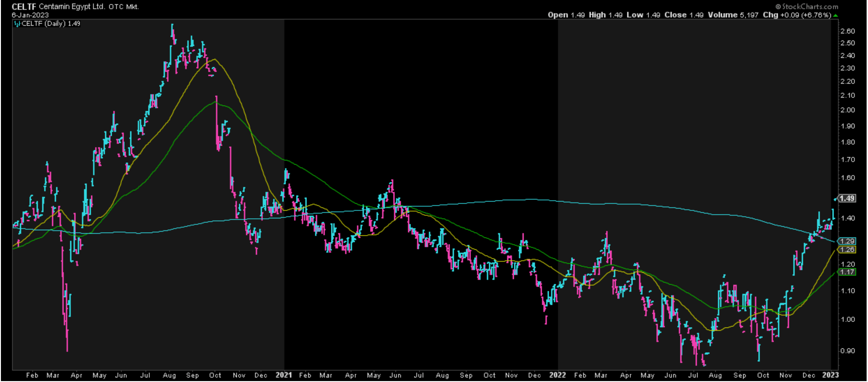Click the 2.10 price axis label
The width and height of the screenshot is (868, 382).
(848, 95)
